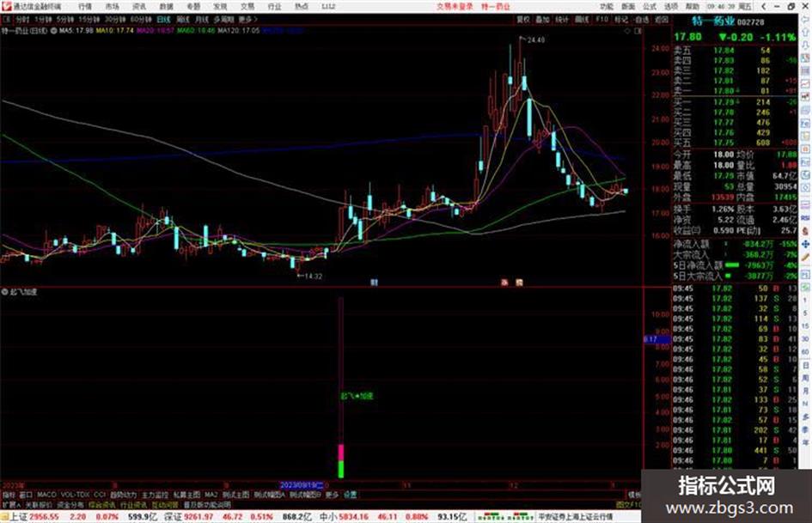812x523 pixels.
Task: Click the red chart icon in right sidebar
Action: tap(805, 82)
